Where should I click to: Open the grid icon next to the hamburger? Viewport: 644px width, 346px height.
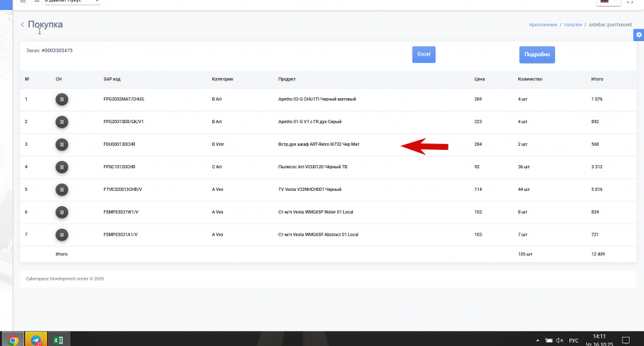click(x=37, y=1)
